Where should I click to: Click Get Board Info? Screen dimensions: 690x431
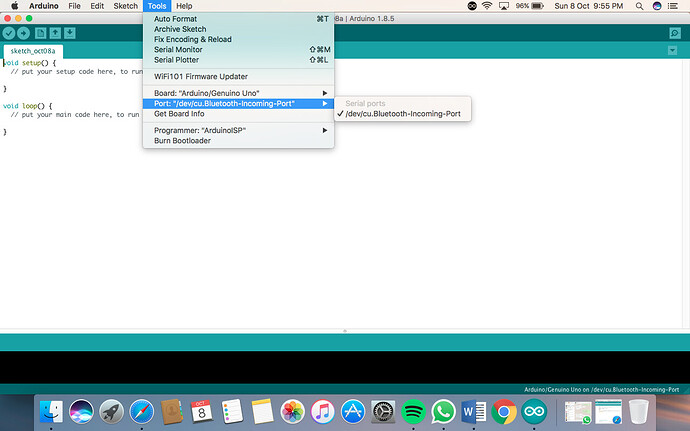tap(239, 114)
